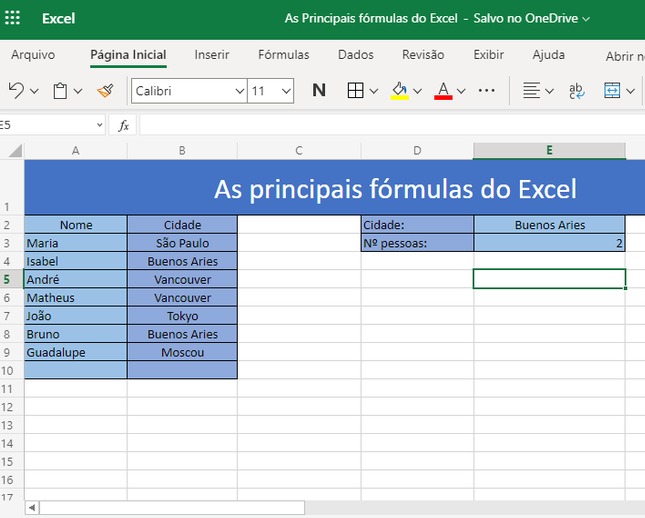Apply the yellow fill color bucket
This screenshot has width=645, height=518.
coord(399,91)
